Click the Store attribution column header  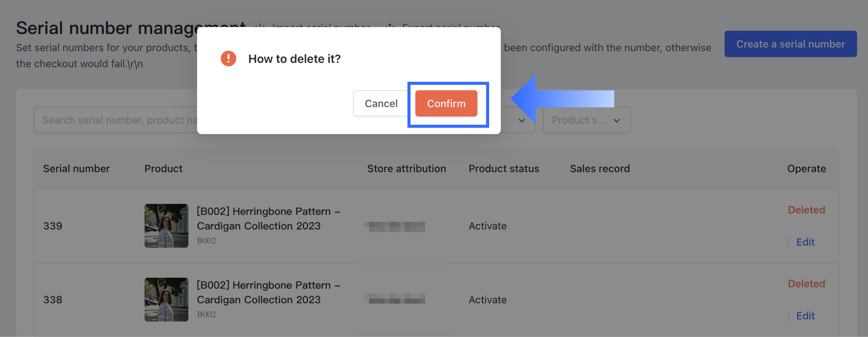[x=406, y=169]
